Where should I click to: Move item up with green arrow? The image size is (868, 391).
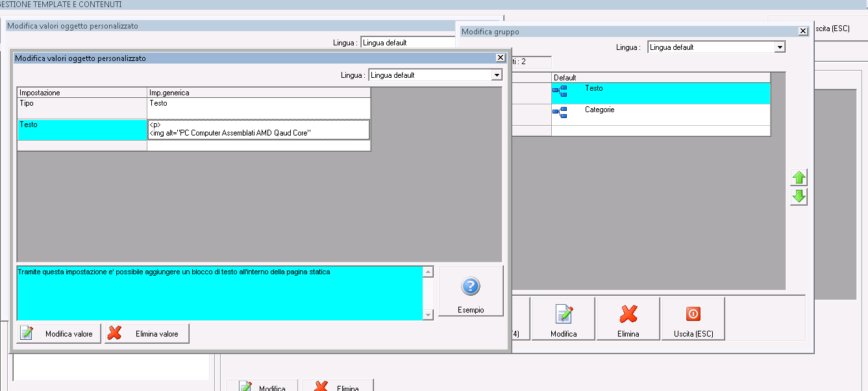click(799, 177)
